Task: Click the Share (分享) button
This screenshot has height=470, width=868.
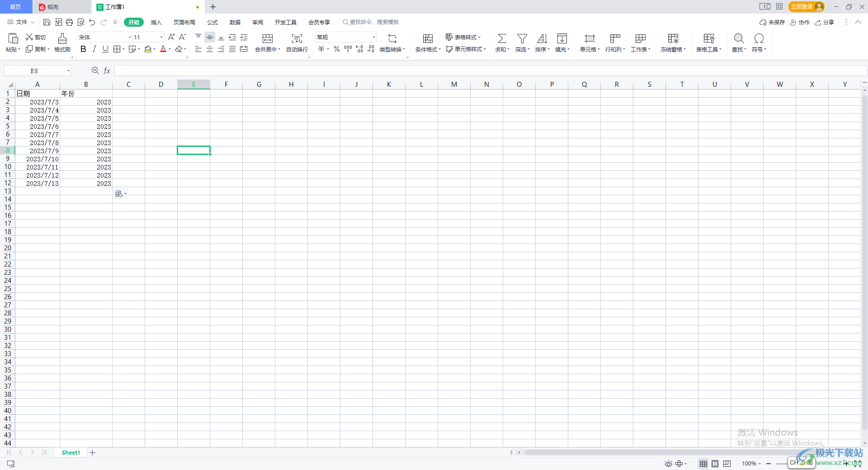Action: 825,22
